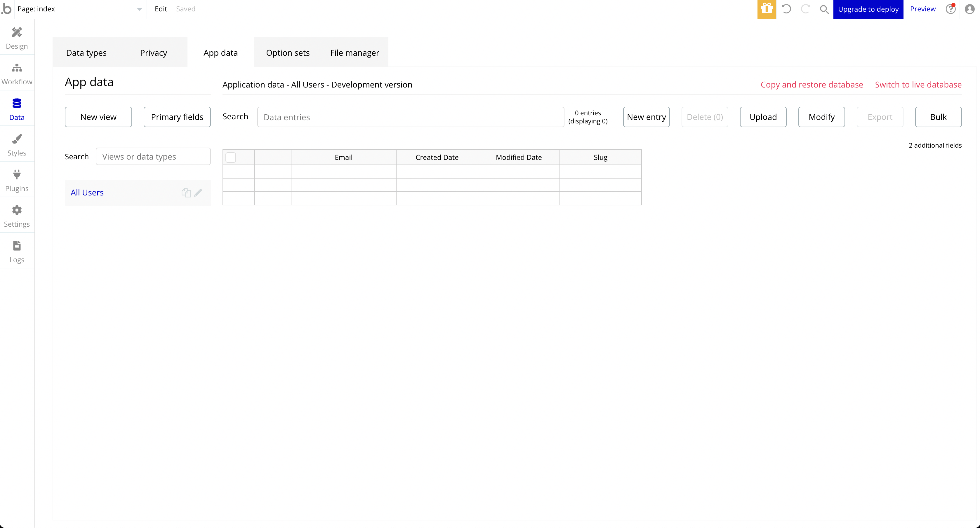Open the help question mark icon
The image size is (980, 528).
950,9
